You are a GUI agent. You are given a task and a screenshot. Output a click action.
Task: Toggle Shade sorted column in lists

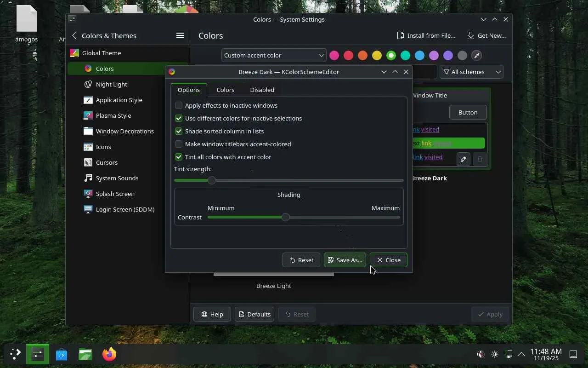pos(219,131)
